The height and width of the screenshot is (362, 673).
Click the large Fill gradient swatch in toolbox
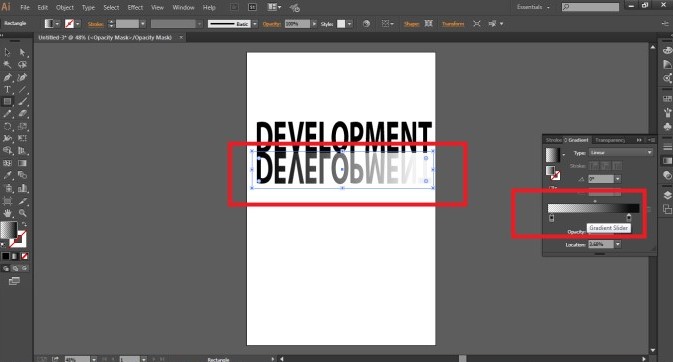8,230
